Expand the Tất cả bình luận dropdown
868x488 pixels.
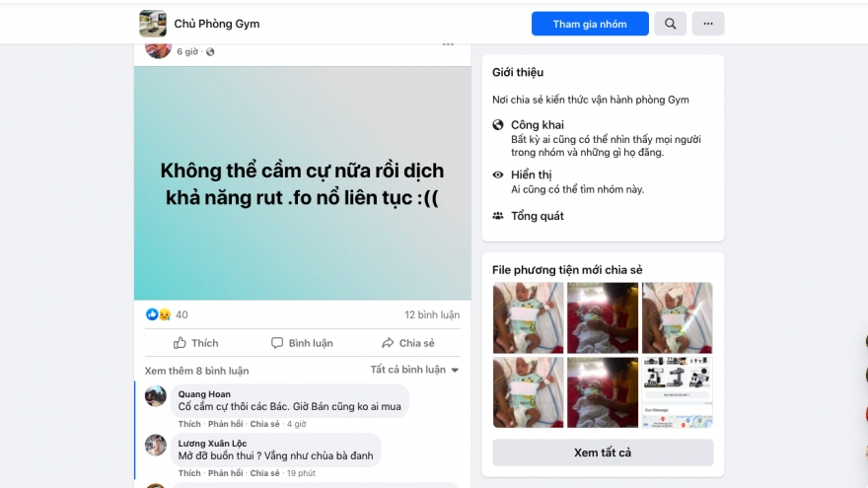(414, 370)
